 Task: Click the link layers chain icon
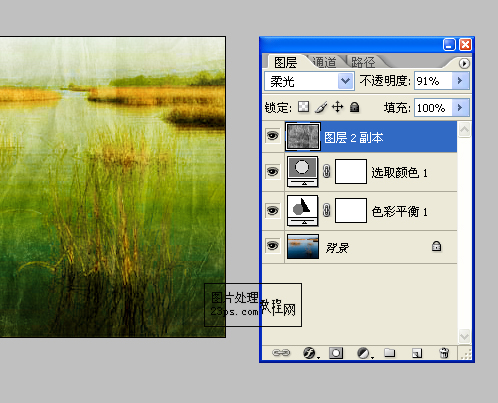click(x=281, y=353)
